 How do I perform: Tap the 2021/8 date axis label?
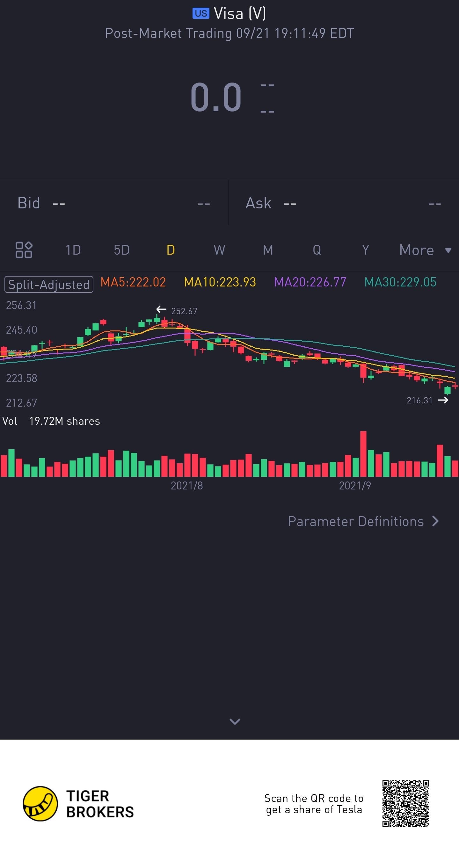[187, 486]
